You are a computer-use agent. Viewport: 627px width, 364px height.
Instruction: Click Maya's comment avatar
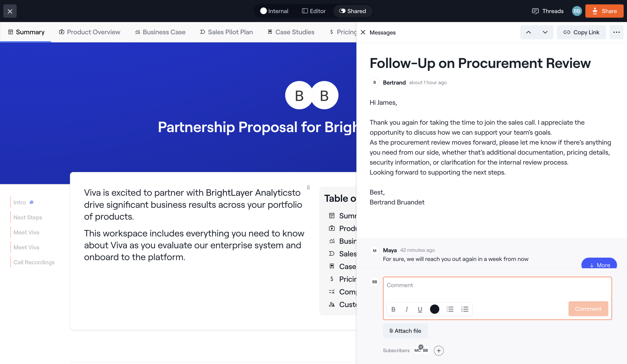(375, 250)
